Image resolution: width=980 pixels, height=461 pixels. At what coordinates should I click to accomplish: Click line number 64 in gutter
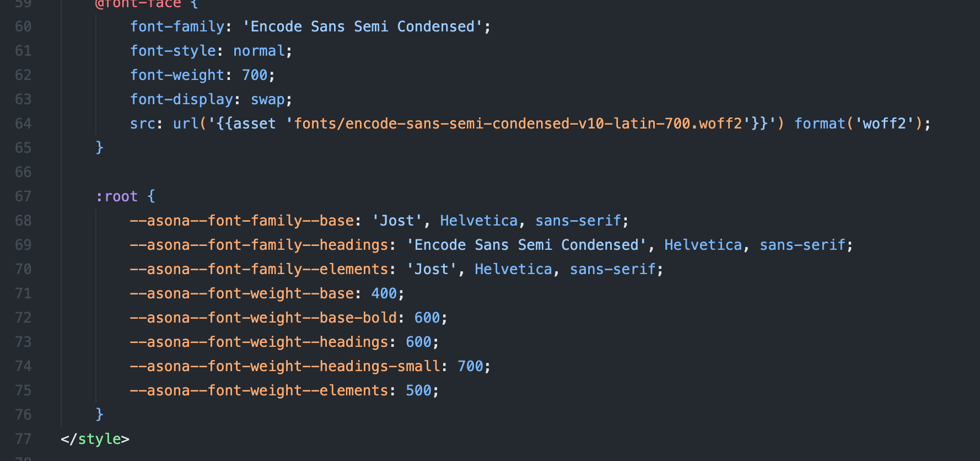23,124
